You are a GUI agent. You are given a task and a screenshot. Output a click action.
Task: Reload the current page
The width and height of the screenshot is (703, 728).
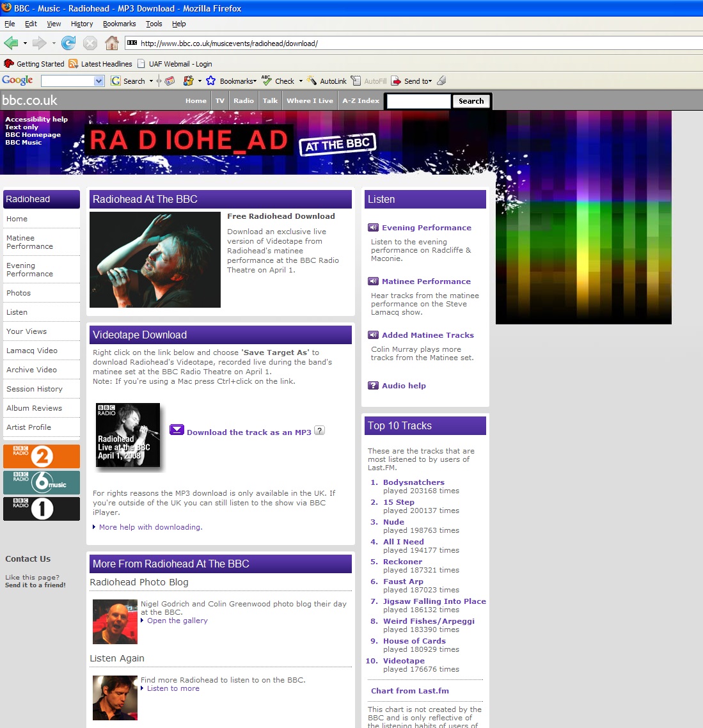(68, 43)
